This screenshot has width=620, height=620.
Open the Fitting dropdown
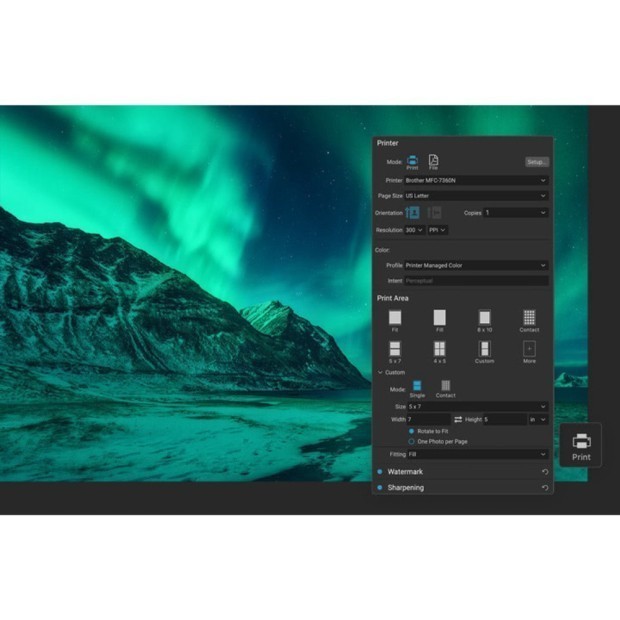click(x=478, y=454)
